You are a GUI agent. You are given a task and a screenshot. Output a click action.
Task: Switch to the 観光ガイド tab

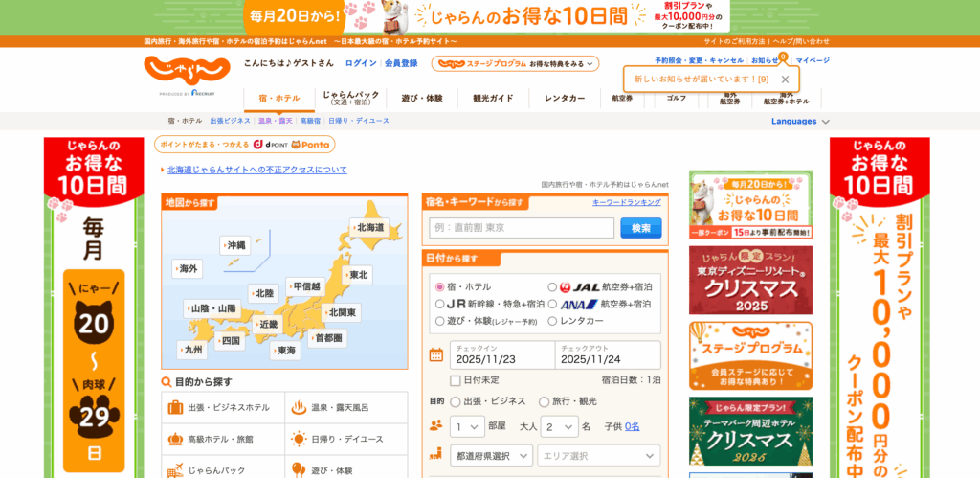click(x=493, y=99)
